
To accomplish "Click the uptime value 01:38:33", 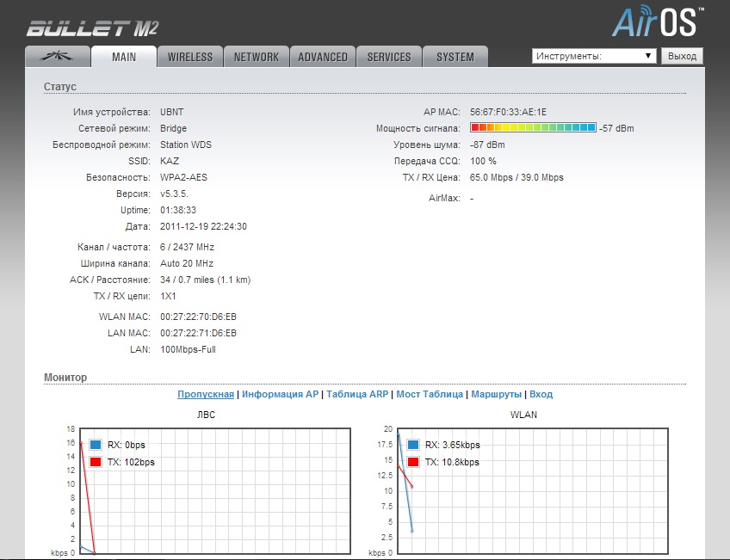I will pyautogui.click(x=178, y=210).
